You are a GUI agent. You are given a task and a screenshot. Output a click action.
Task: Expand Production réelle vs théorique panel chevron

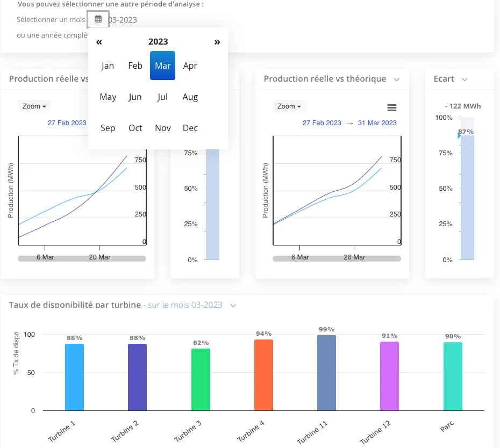coord(397,79)
